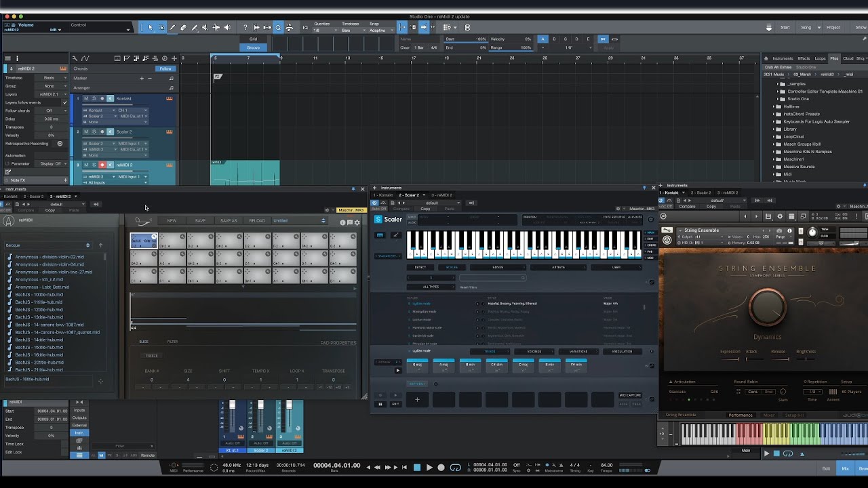Open the Snap Adaptive dropdown

(x=381, y=30)
